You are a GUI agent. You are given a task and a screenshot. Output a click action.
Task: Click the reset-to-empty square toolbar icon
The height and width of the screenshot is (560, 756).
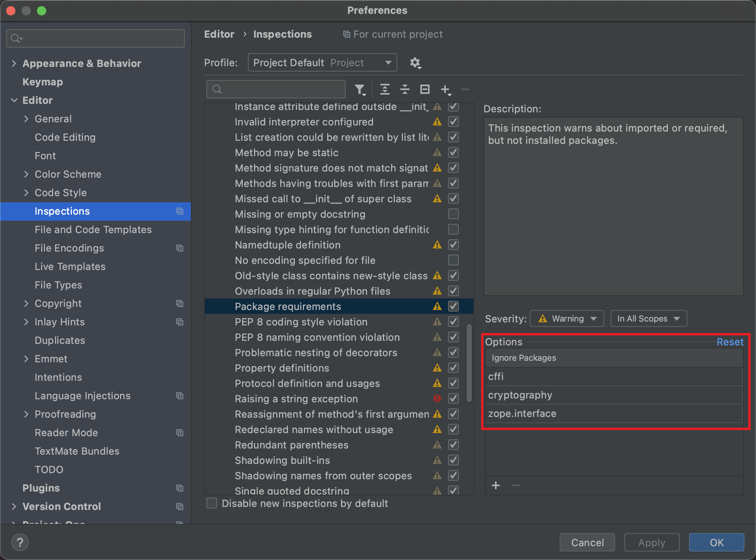425,89
